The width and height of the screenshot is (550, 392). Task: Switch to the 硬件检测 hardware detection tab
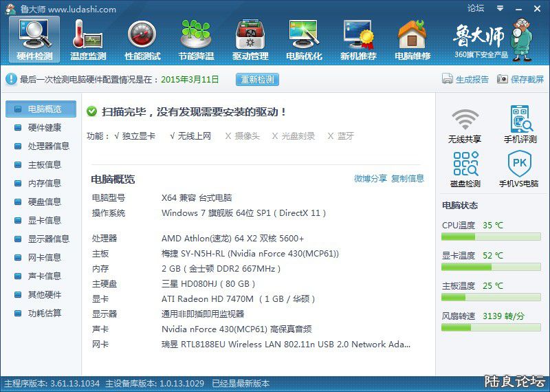point(34,39)
